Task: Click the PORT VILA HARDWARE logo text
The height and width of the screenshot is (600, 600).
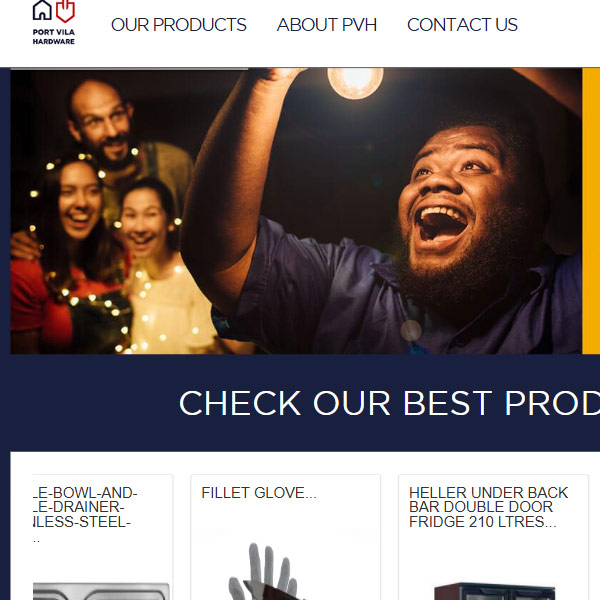Action: click(x=54, y=37)
